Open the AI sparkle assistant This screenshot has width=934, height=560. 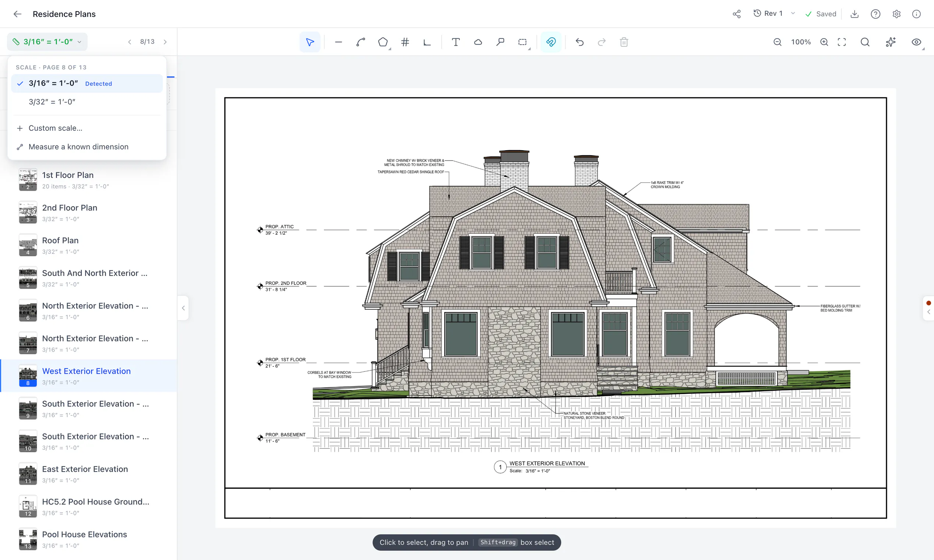[891, 42]
